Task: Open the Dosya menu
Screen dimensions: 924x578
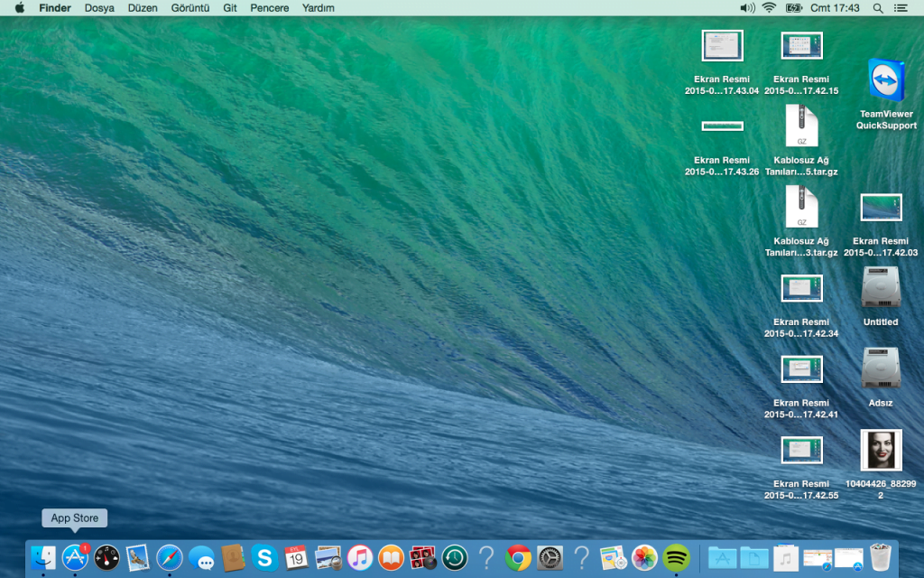Action: (99, 8)
